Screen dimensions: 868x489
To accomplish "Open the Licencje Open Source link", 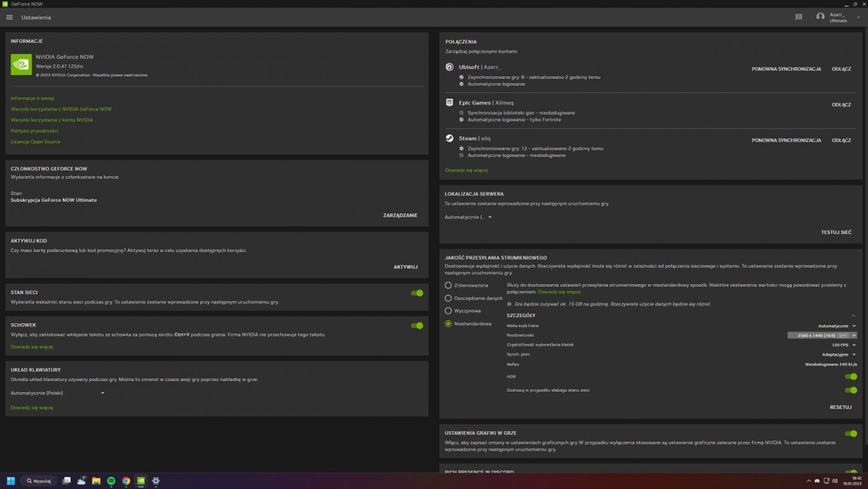I will [x=35, y=141].
